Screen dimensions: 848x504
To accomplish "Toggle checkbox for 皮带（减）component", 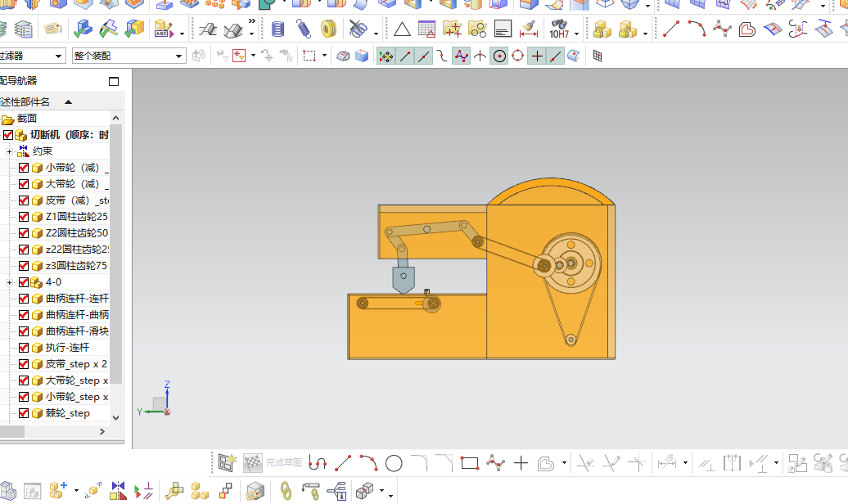I will (x=23, y=200).
